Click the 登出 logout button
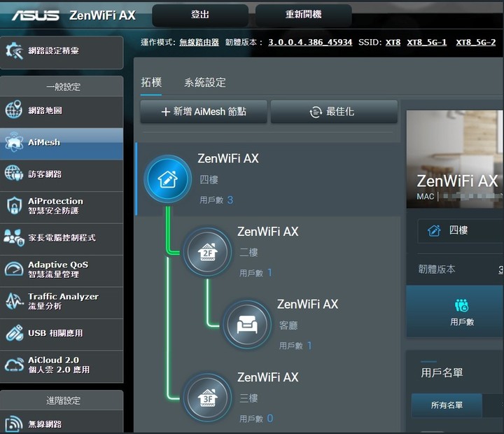This screenshot has width=504, height=434. (x=200, y=15)
